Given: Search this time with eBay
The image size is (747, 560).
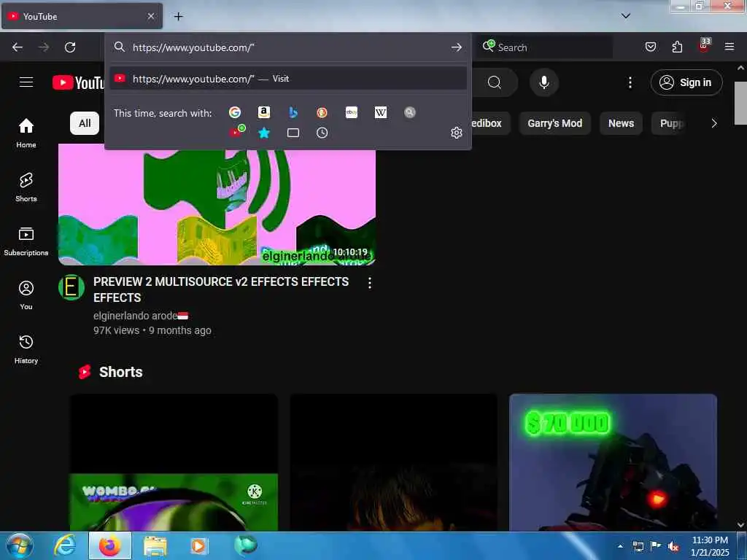Looking at the screenshot, I should pos(351,112).
